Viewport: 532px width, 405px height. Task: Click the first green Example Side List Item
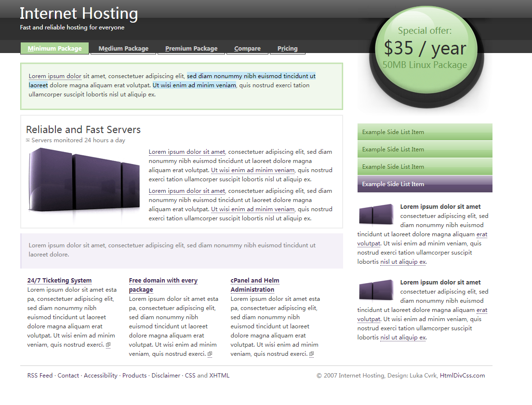click(x=425, y=132)
